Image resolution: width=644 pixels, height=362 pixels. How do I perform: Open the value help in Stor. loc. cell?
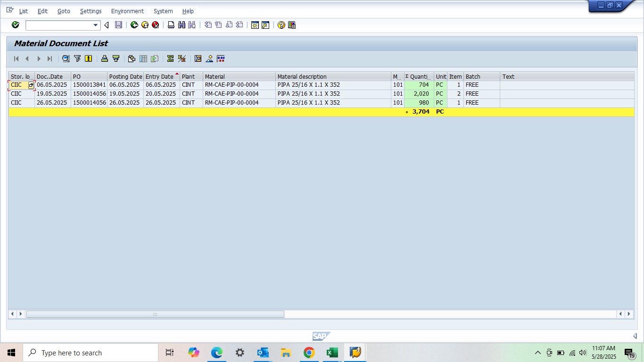[x=31, y=85]
